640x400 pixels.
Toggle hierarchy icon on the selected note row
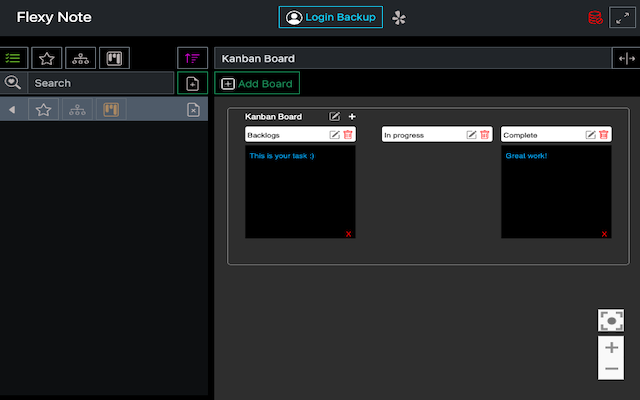[x=77, y=109]
